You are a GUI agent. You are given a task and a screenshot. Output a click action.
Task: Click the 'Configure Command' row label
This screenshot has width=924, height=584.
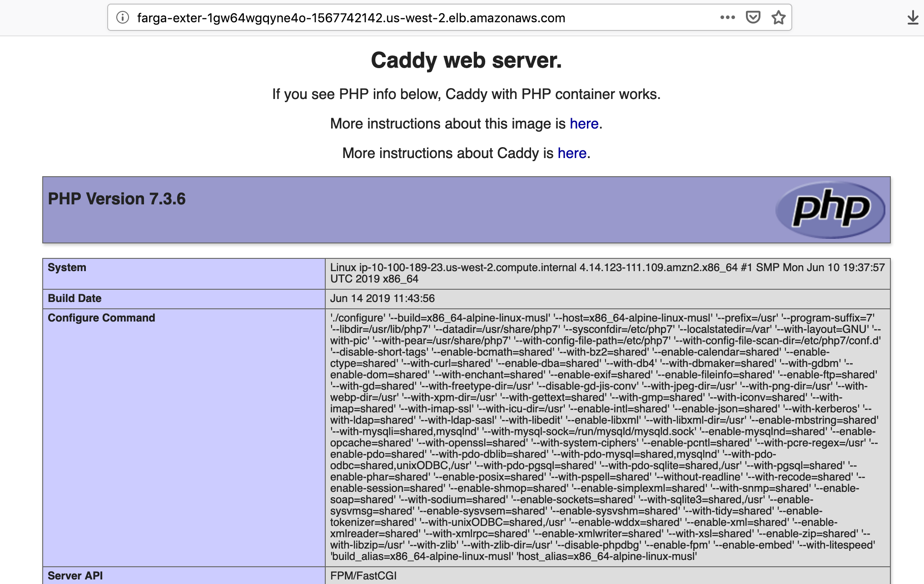[101, 318]
